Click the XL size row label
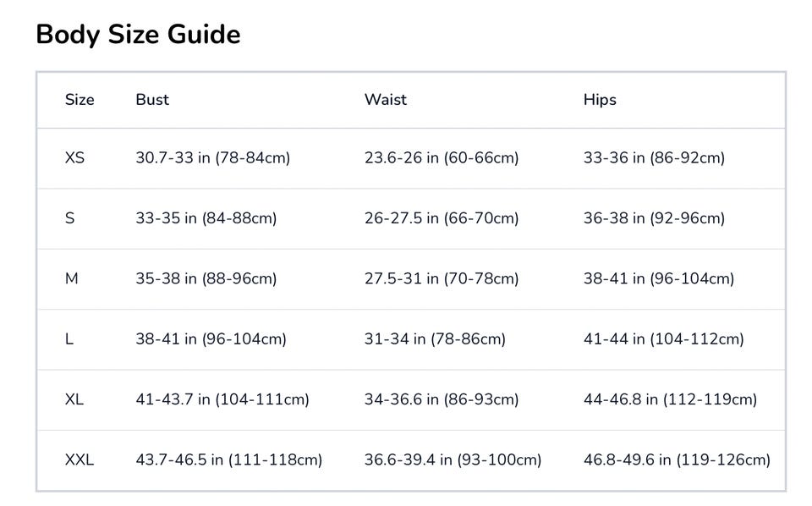 point(74,399)
